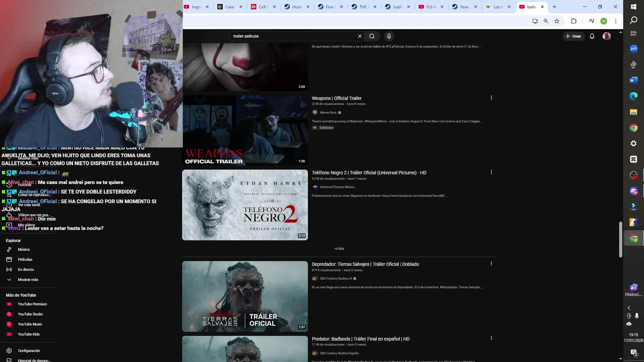Click the install app icon in address bar

click(535, 21)
